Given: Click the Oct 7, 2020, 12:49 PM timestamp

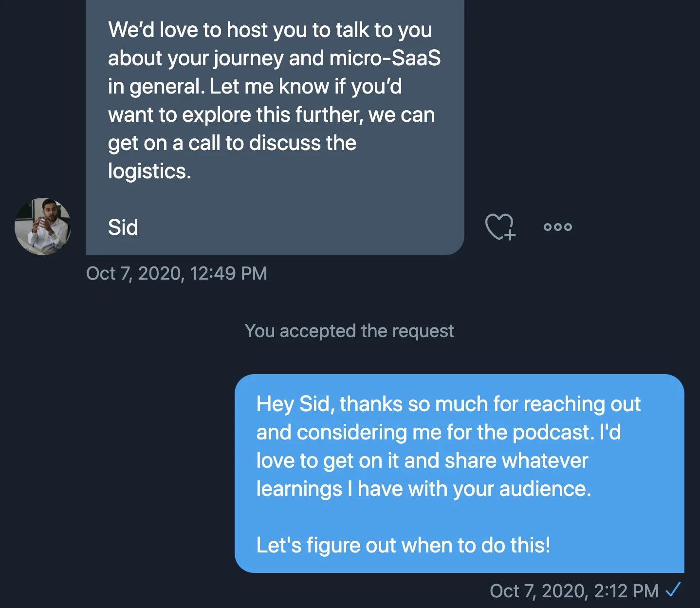Looking at the screenshot, I should [x=177, y=273].
